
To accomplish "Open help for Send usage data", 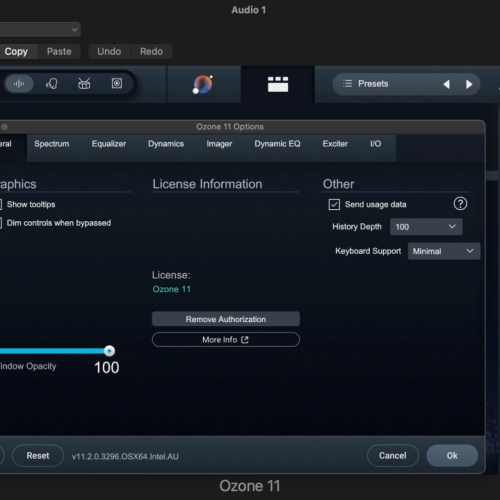I will click(x=460, y=204).
